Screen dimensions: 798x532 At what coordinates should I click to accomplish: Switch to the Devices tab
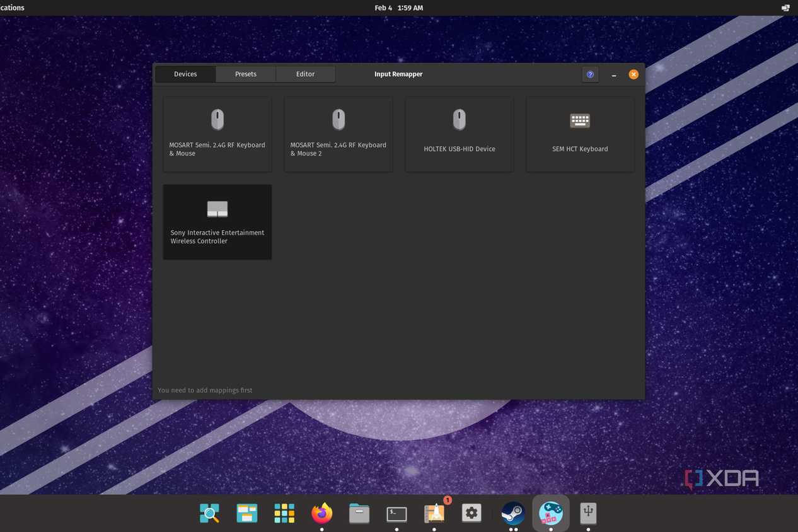coord(185,74)
